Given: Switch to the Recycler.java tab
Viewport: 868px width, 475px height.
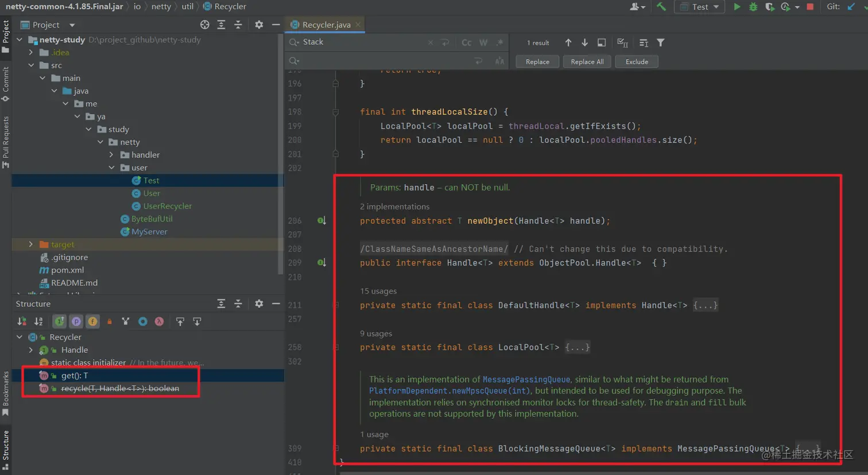Looking at the screenshot, I should click(326, 25).
